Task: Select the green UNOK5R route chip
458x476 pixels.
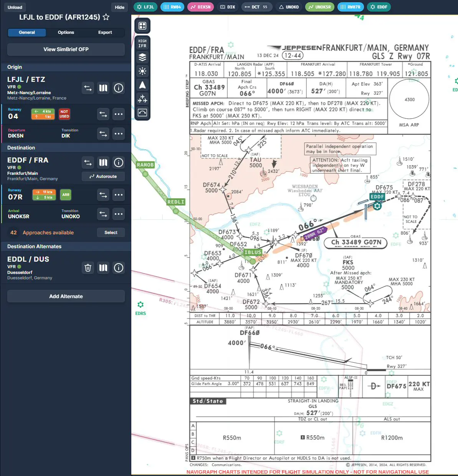Action: pyautogui.click(x=320, y=7)
